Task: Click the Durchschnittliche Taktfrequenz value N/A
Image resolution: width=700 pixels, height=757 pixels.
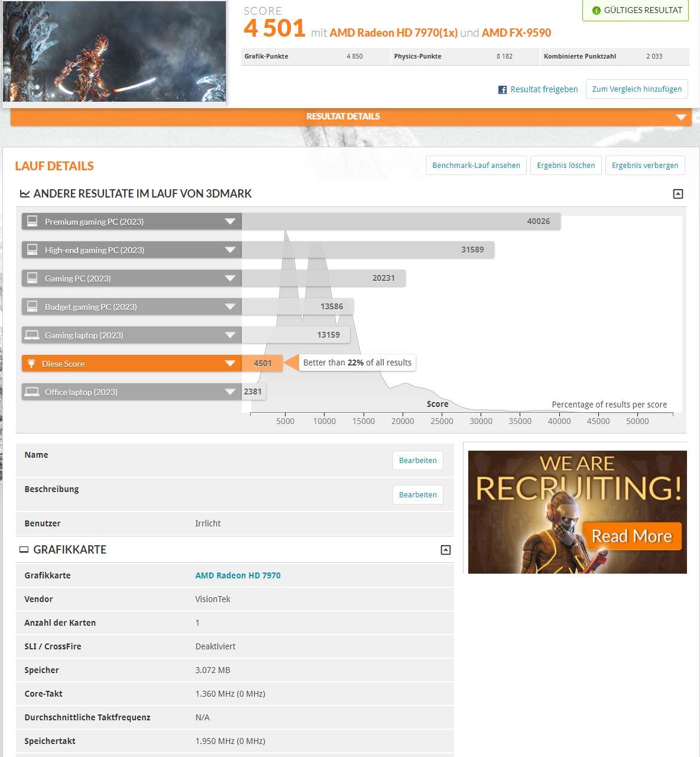Action: click(x=202, y=717)
